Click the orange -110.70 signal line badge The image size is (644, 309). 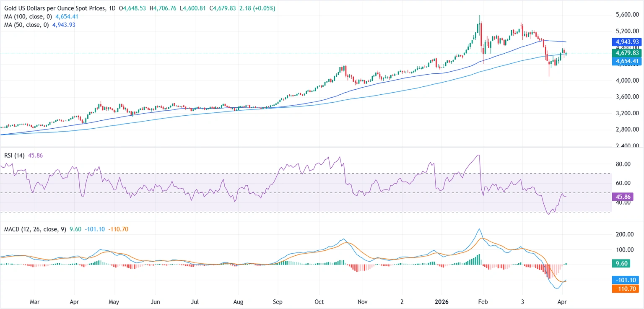coord(626,288)
